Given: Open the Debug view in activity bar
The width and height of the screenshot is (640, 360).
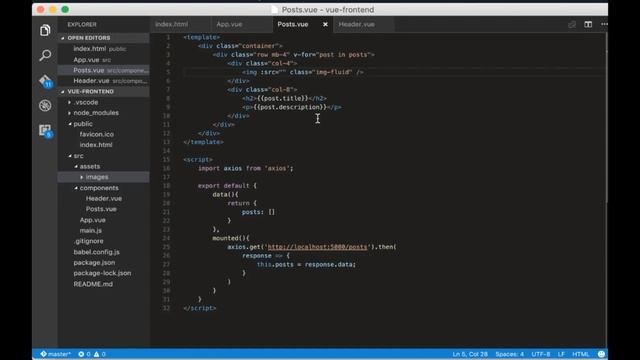Looking at the screenshot, I should click(45, 106).
